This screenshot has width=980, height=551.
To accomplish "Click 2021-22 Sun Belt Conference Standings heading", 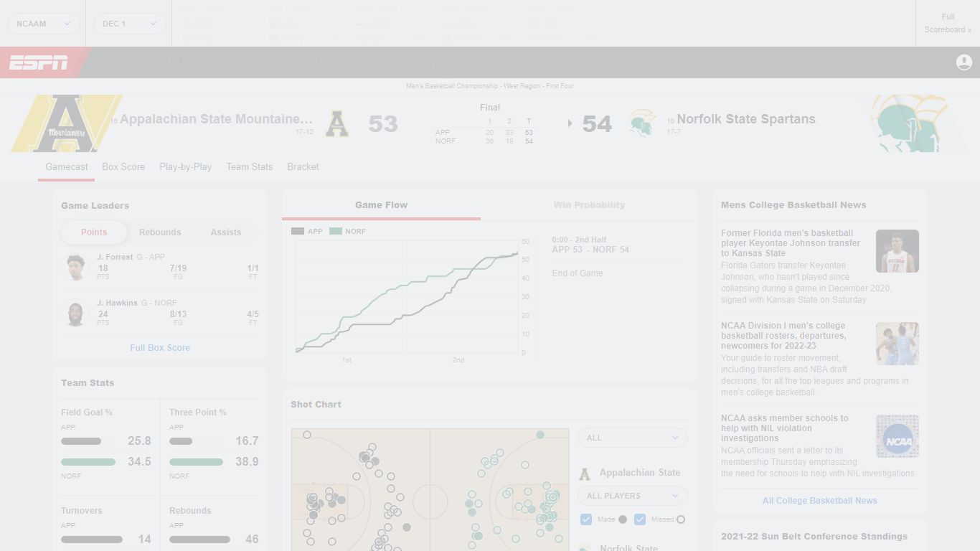I will (814, 537).
